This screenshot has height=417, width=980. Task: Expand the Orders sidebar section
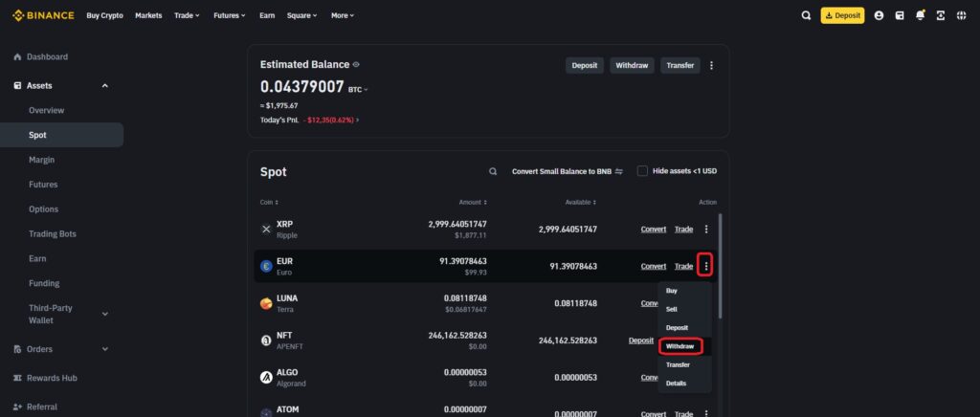pyautogui.click(x=105, y=349)
